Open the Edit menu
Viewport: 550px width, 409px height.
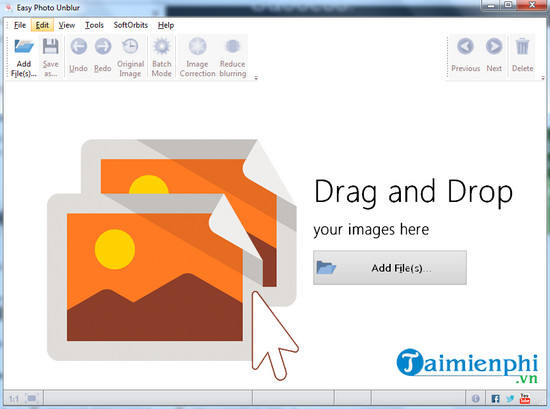tap(42, 25)
